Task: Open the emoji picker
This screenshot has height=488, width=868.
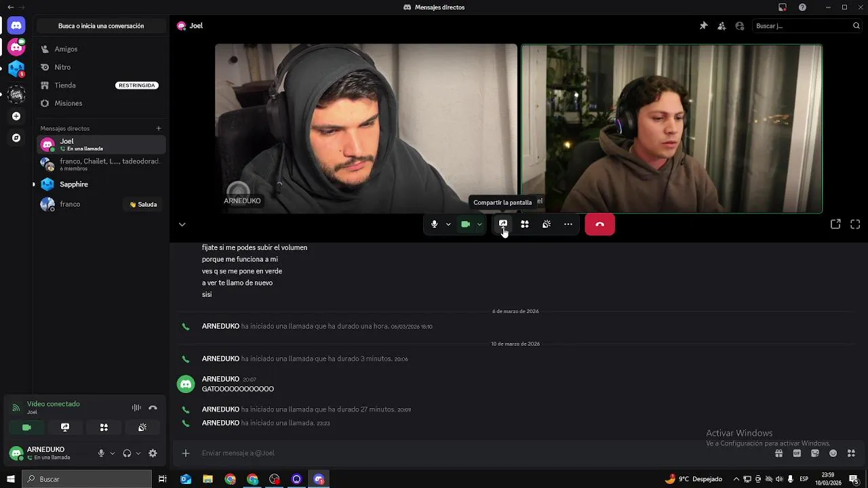Action: [x=833, y=453]
